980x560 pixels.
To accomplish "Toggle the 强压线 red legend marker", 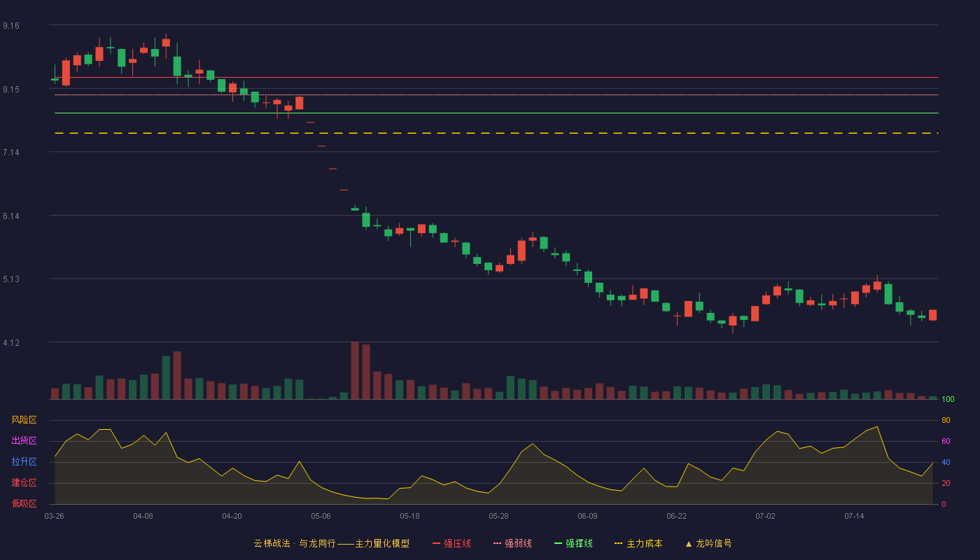I will (436, 543).
